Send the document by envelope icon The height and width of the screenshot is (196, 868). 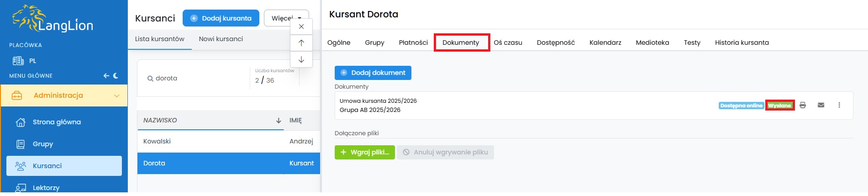(x=821, y=105)
